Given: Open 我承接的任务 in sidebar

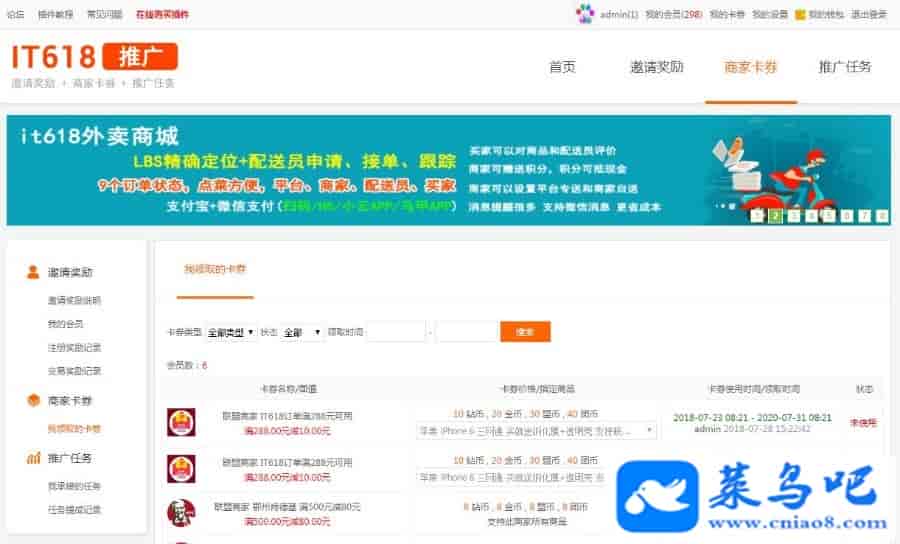Looking at the screenshot, I should click(74, 486).
